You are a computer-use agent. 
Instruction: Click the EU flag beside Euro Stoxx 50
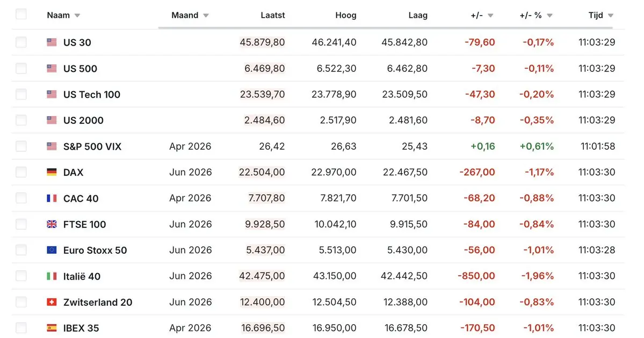pos(52,250)
